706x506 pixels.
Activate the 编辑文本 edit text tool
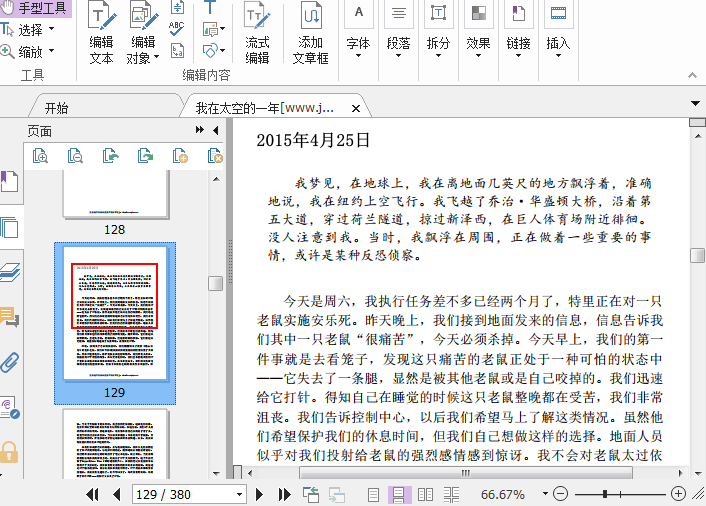click(x=101, y=33)
